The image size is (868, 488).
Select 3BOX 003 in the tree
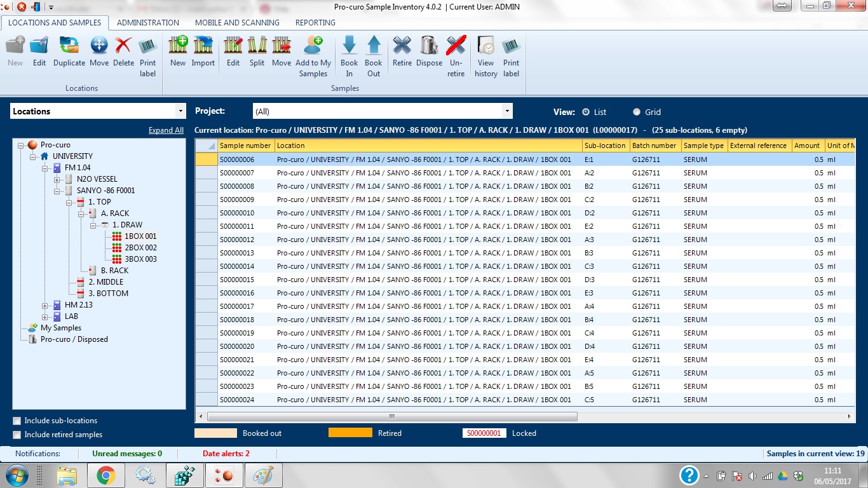140,259
